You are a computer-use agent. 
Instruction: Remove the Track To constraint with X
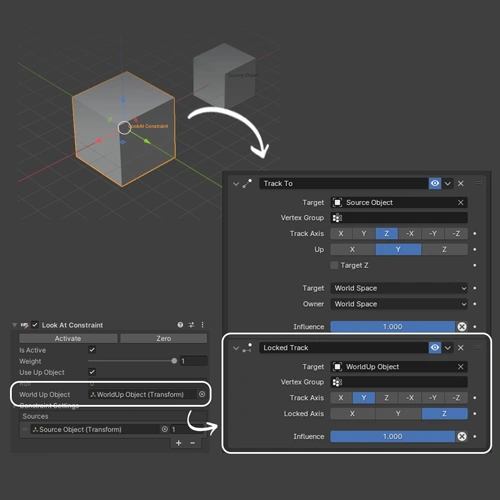(x=461, y=183)
